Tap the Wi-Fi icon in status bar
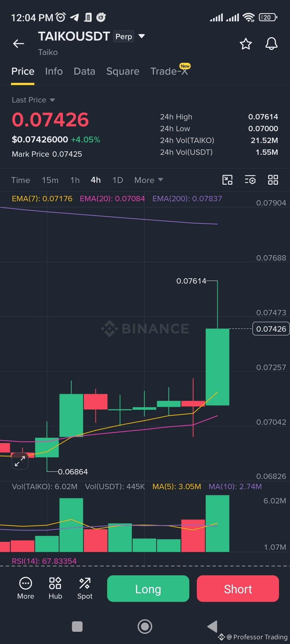The width and height of the screenshot is (290, 644). 249,17
